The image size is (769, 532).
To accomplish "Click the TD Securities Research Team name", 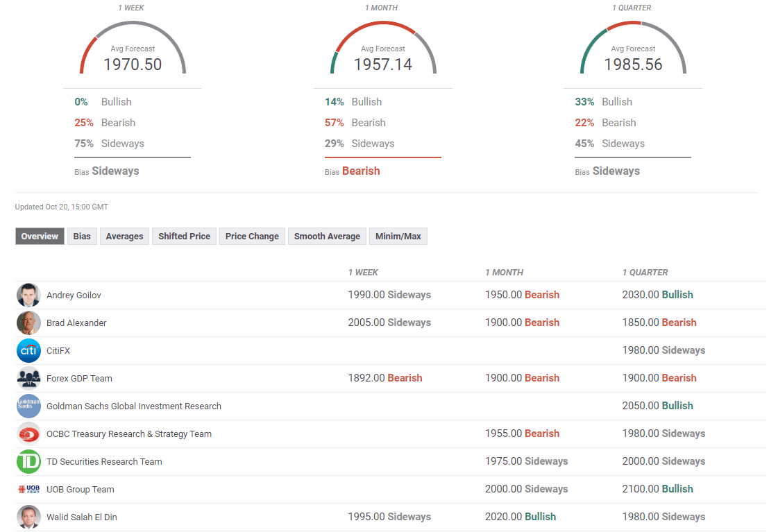I will pyautogui.click(x=104, y=462).
